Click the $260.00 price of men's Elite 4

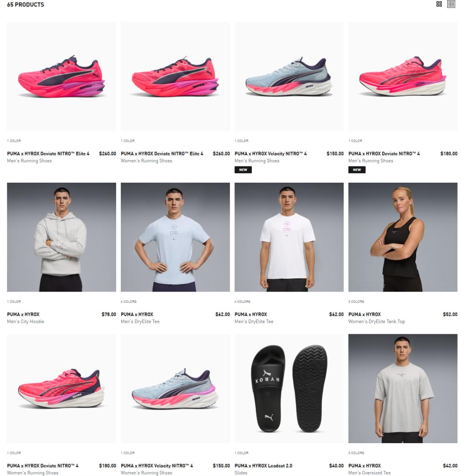108,154
